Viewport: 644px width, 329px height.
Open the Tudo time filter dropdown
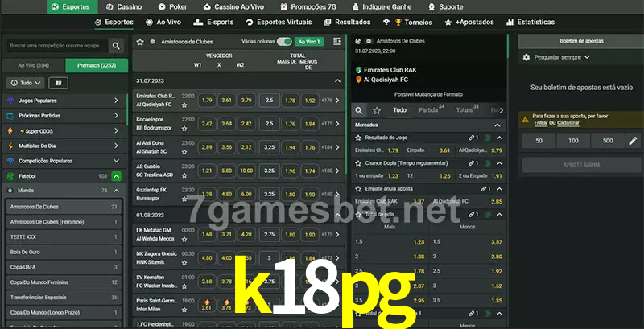coord(26,83)
